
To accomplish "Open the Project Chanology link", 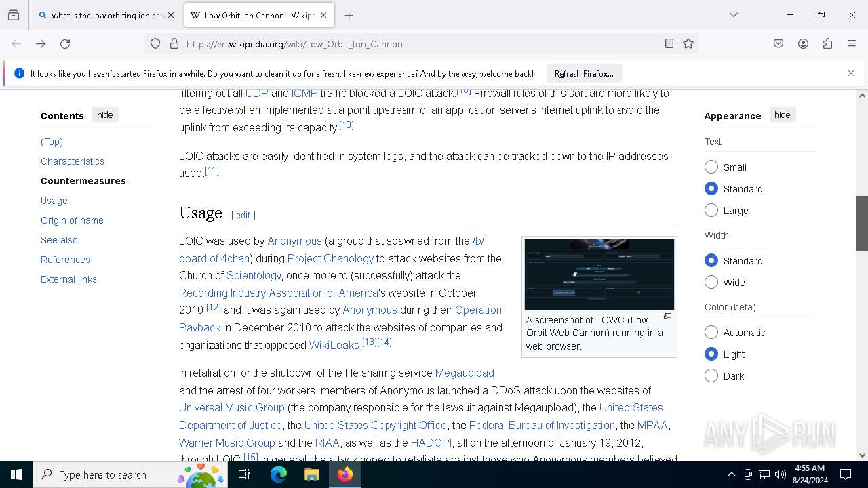I will pyautogui.click(x=330, y=258).
